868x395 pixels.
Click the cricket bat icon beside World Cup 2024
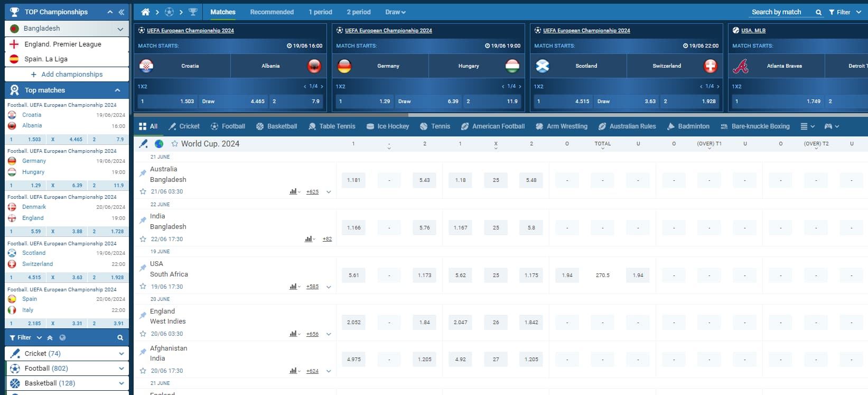(143, 143)
